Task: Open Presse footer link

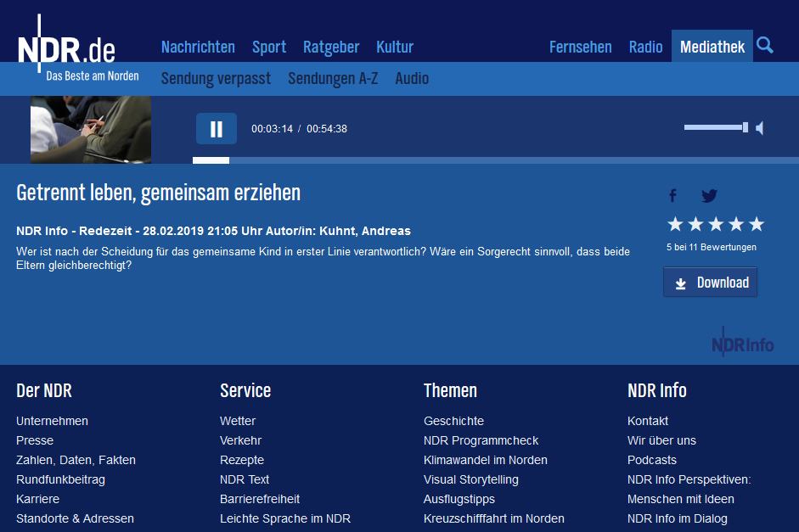Action: pos(35,440)
